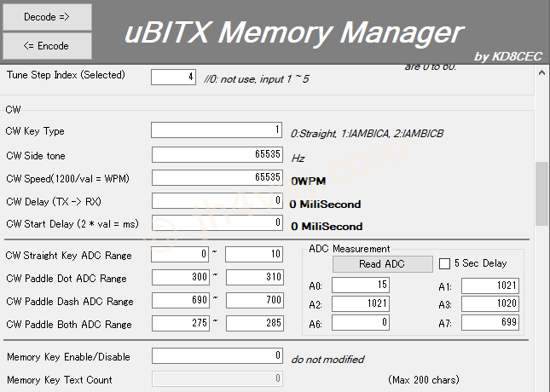Click the '0:Straight, 1:IAMBICA, 2:IAMBICB' hint
The image size is (550, 392).
(x=367, y=134)
